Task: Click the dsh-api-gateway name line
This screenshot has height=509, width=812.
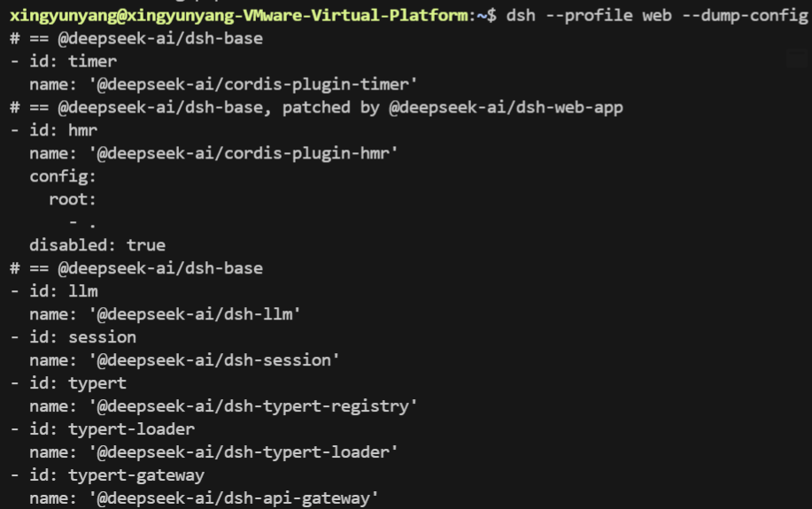Action: tap(204, 498)
